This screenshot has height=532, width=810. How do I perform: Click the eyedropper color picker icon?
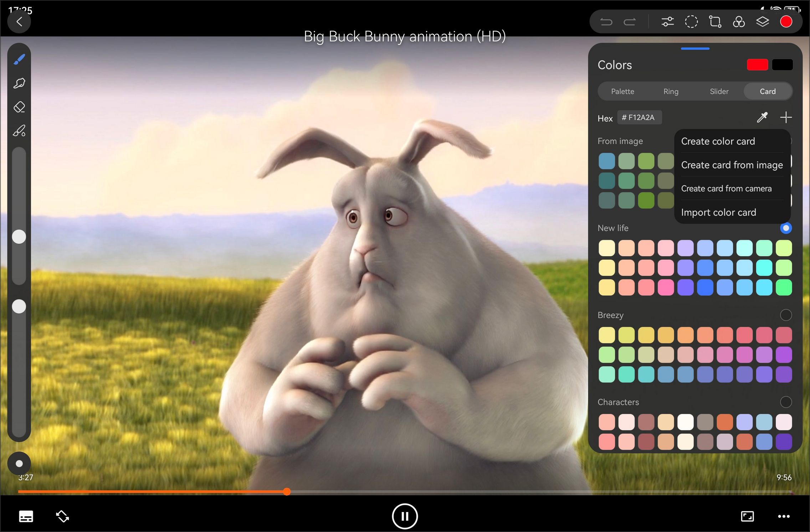(x=762, y=117)
